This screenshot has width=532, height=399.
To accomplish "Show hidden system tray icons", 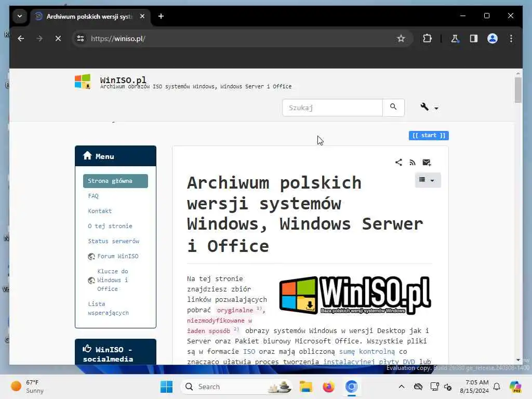I will (402, 387).
